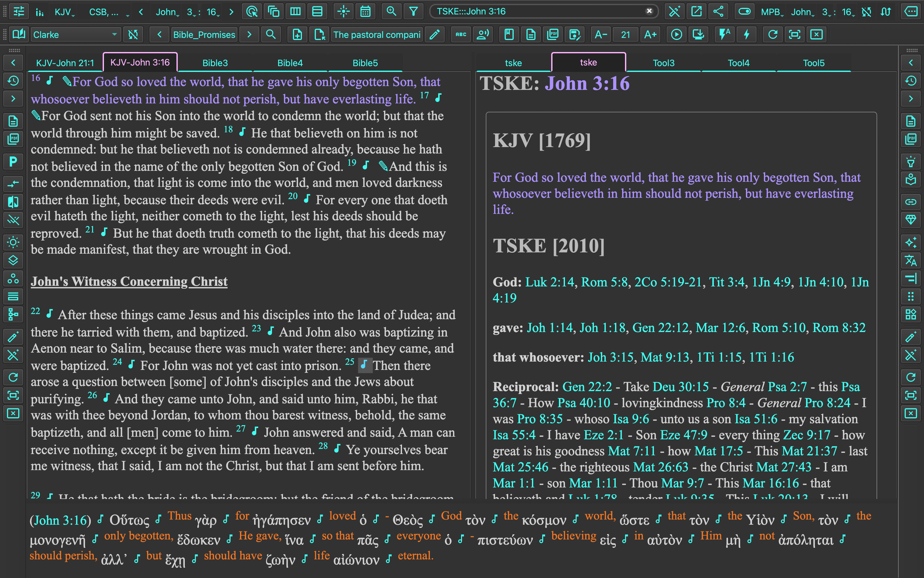This screenshot has width=924, height=578.
Task: Click the zoom-in magnifier search icon
Action: pos(391,12)
